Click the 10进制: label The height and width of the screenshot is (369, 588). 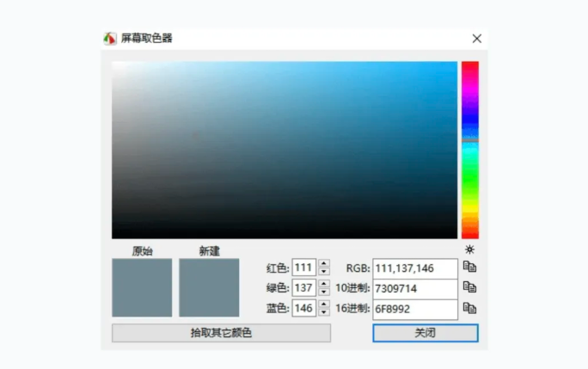352,288
